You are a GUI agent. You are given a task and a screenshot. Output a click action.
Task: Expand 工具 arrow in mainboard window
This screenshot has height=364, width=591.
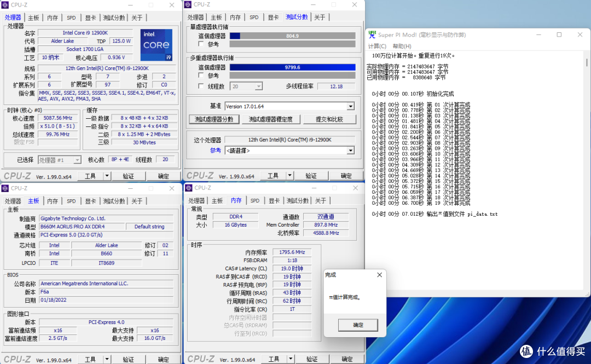point(107,359)
